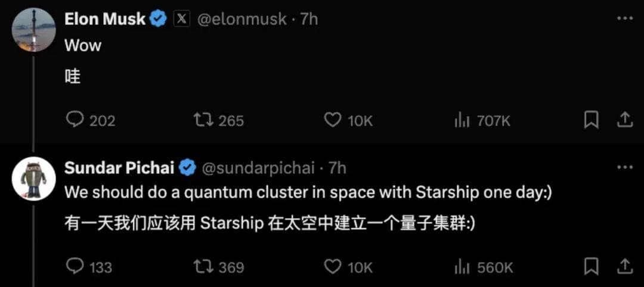The image size is (644, 287).
Task: Click the Elon Musk display name
Action: pyautogui.click(x=105, y=19)
